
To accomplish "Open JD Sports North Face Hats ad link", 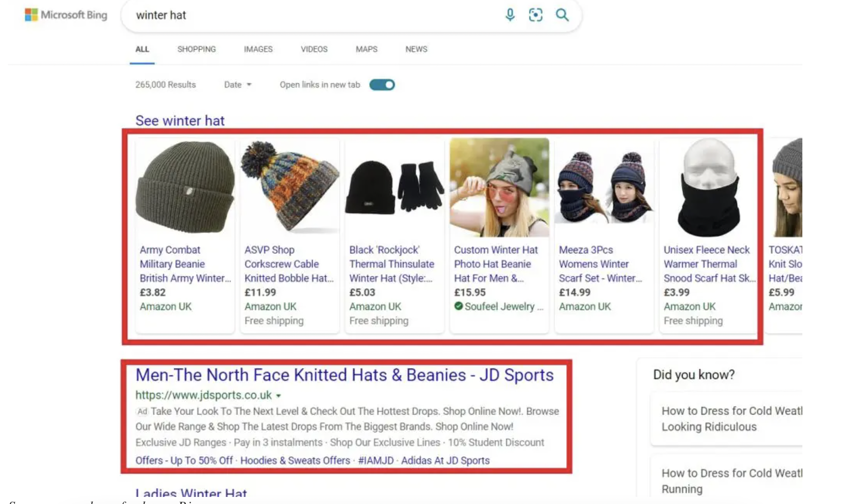I will point(344,375).
